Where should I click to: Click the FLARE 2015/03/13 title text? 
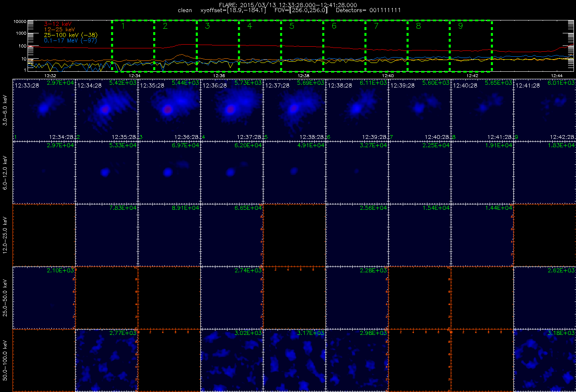[x=288, y=5]
